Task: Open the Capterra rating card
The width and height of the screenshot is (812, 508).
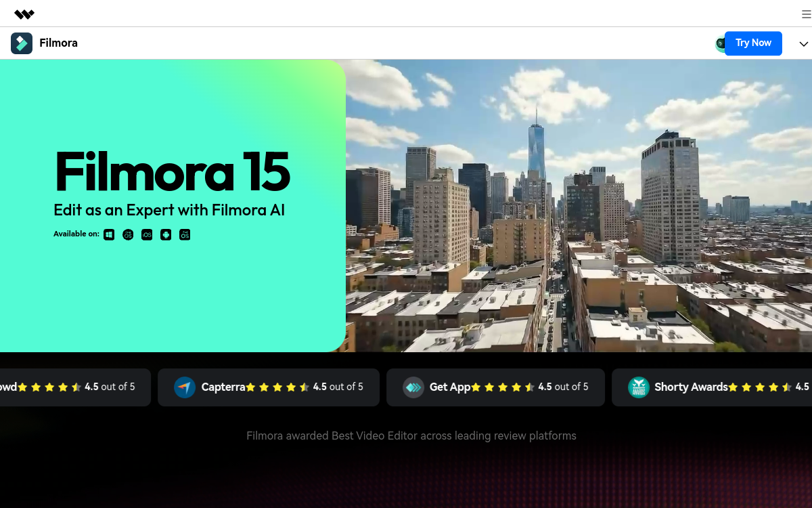Action: (x=269, y=387)
